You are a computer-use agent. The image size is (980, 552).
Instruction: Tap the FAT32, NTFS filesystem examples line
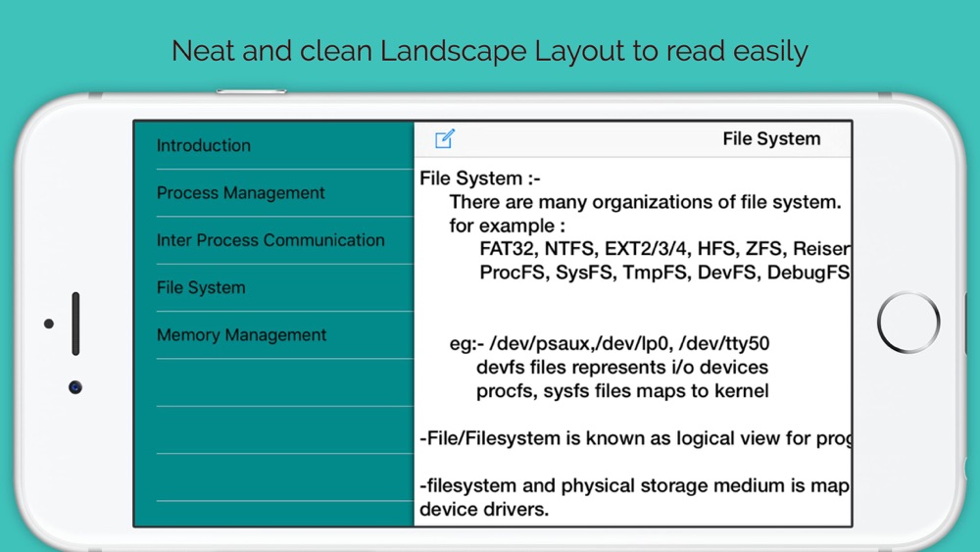click(x=665, y=249)
